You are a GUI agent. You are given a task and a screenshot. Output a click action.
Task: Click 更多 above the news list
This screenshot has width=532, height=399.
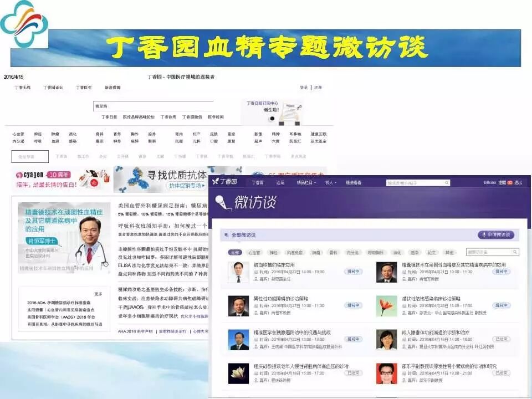(98, 294)
